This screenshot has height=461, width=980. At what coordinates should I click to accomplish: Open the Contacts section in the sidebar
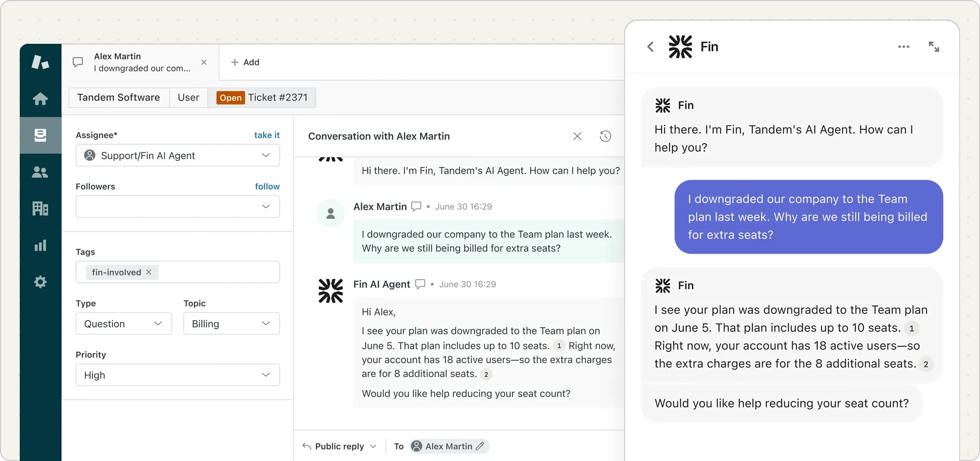(40, 171)
